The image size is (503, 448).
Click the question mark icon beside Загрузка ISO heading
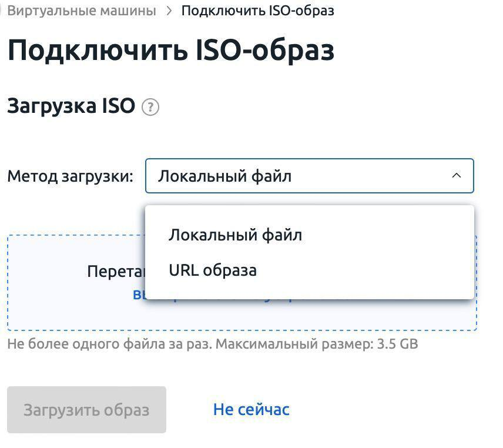[x=152, y=107]
